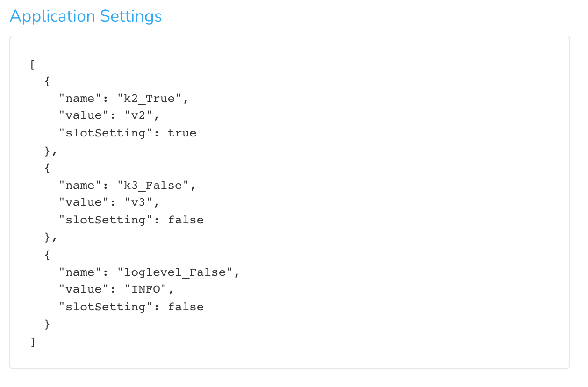Viewport: 588px width, 387px height.
Task: Select the "INFO" value string
Action: (145, 290)
